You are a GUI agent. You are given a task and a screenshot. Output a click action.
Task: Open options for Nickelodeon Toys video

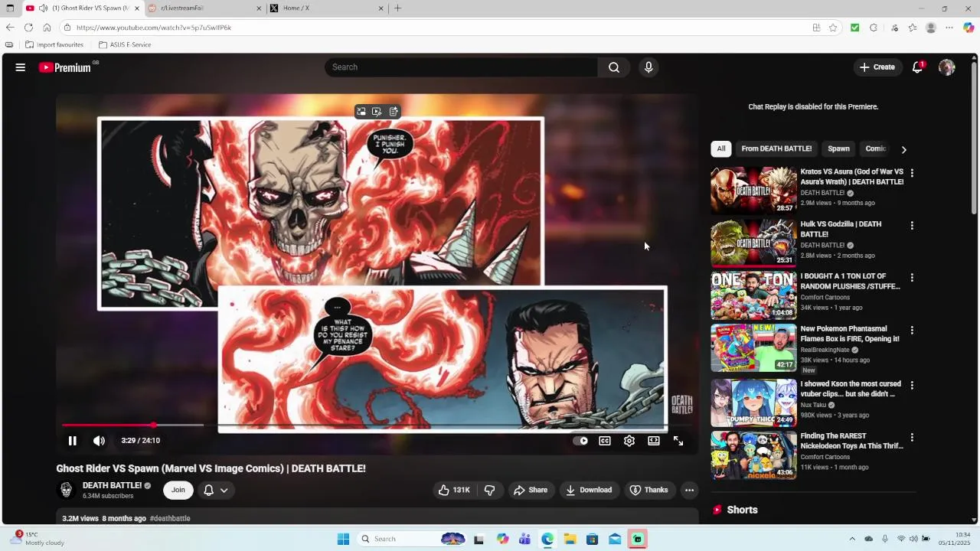[911, 438]
